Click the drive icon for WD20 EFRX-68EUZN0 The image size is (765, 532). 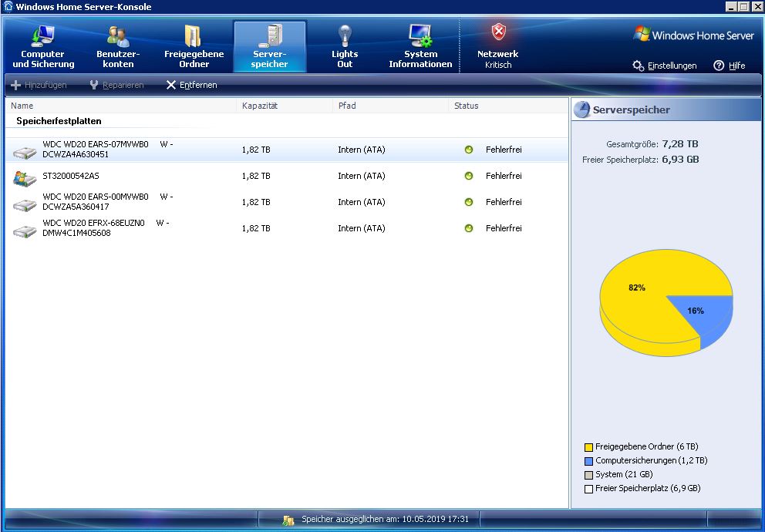[x=25, y=231]
